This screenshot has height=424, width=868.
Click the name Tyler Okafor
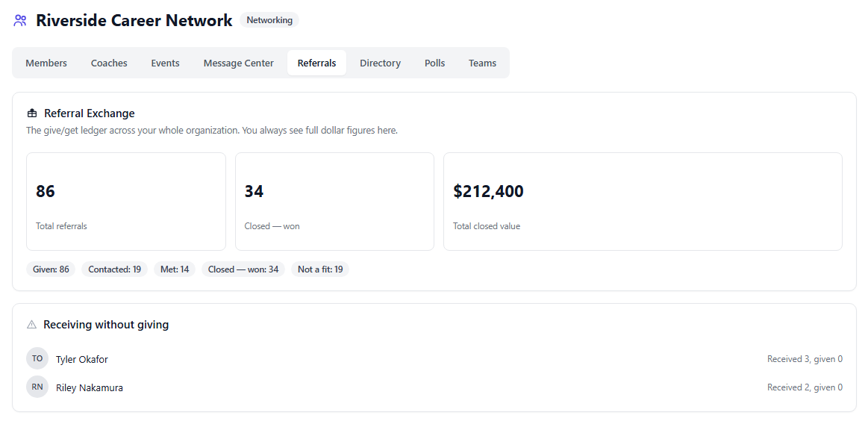(82, 359)
